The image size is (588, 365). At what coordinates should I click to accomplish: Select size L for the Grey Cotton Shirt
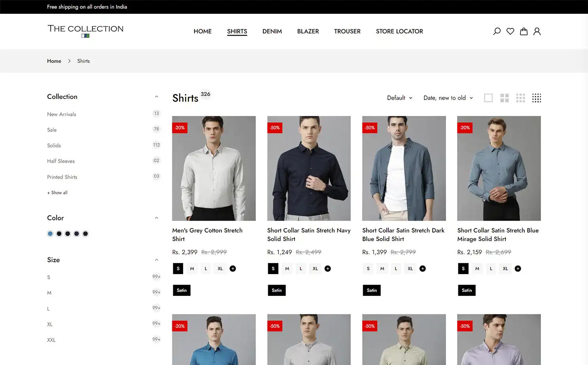click(x=206, y=269)
